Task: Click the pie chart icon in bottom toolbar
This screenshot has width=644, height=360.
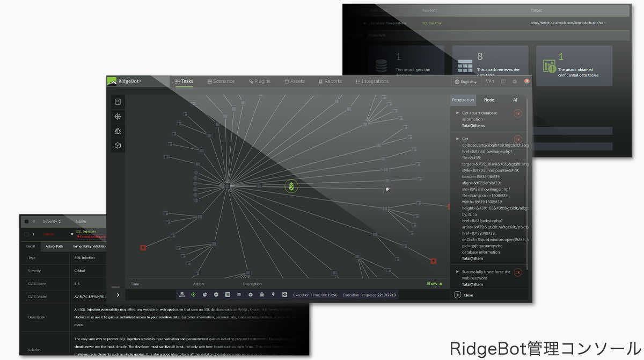Action: click(x=204, y=294)
